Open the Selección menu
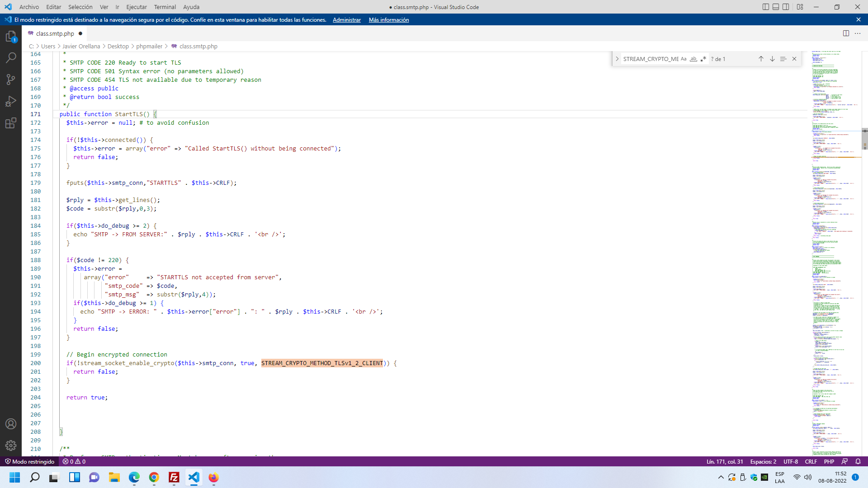 coord(80,7)
